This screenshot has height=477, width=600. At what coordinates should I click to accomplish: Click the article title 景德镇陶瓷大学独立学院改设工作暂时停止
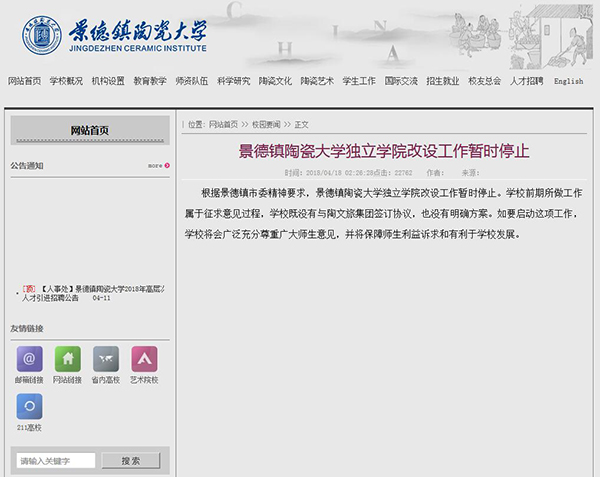(384, 151)
